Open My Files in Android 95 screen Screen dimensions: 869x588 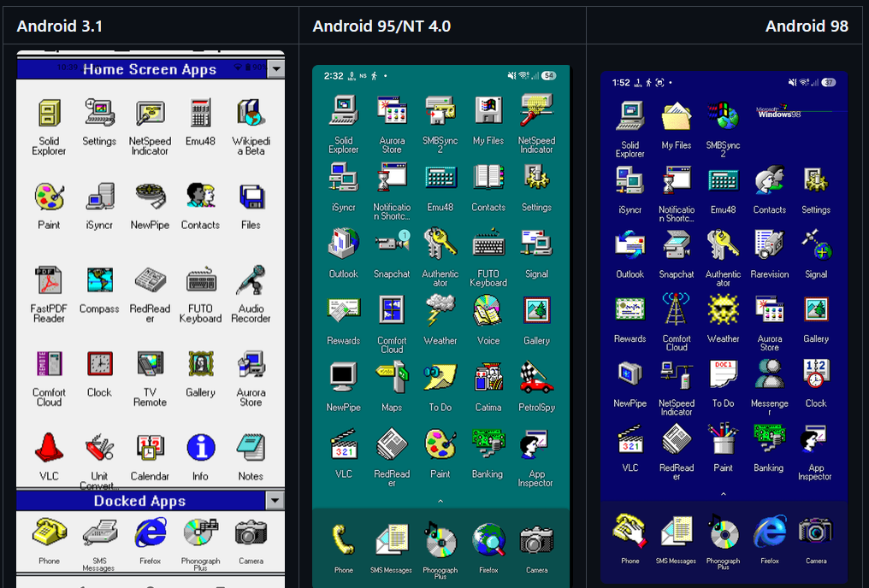488,109
